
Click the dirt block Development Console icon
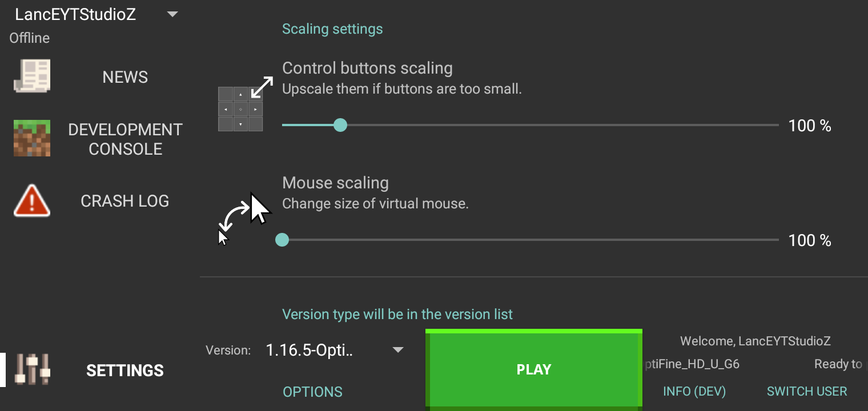(31, 138)
